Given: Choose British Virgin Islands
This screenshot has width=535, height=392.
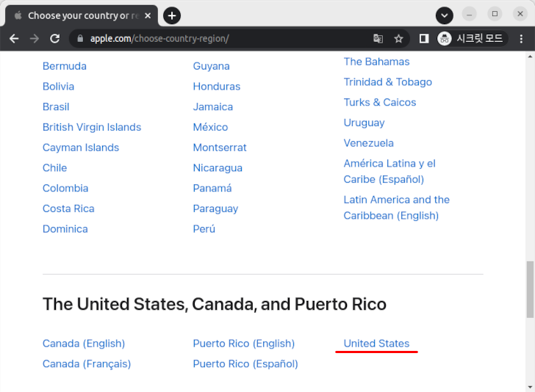Looking at the screenshot, I should coord(92,127).
